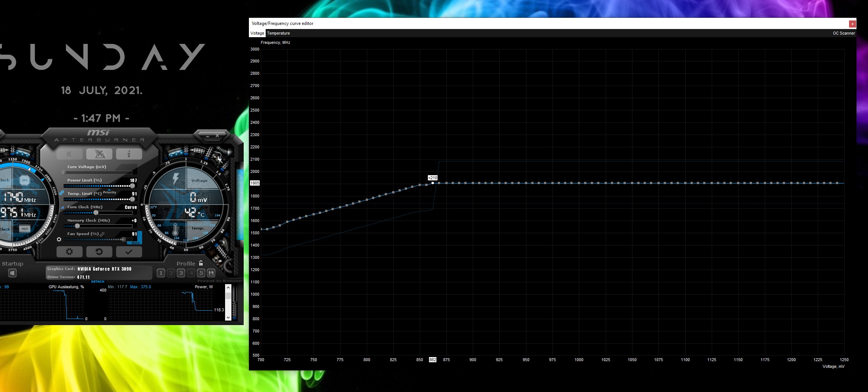Launch Kombustor with the K button
The image size is (868, 392).
(x=70, y=154)
